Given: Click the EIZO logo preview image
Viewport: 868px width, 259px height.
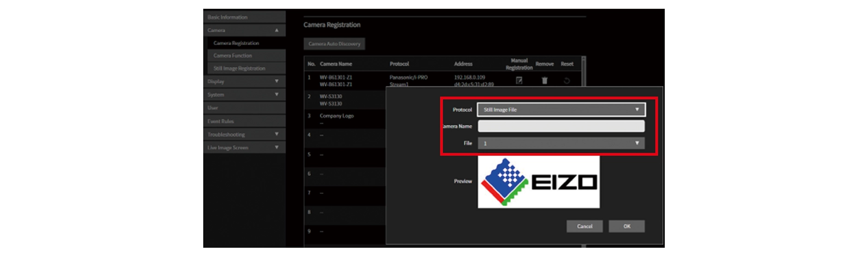Looking at the screenshot, I should click(x=538, y=182).
